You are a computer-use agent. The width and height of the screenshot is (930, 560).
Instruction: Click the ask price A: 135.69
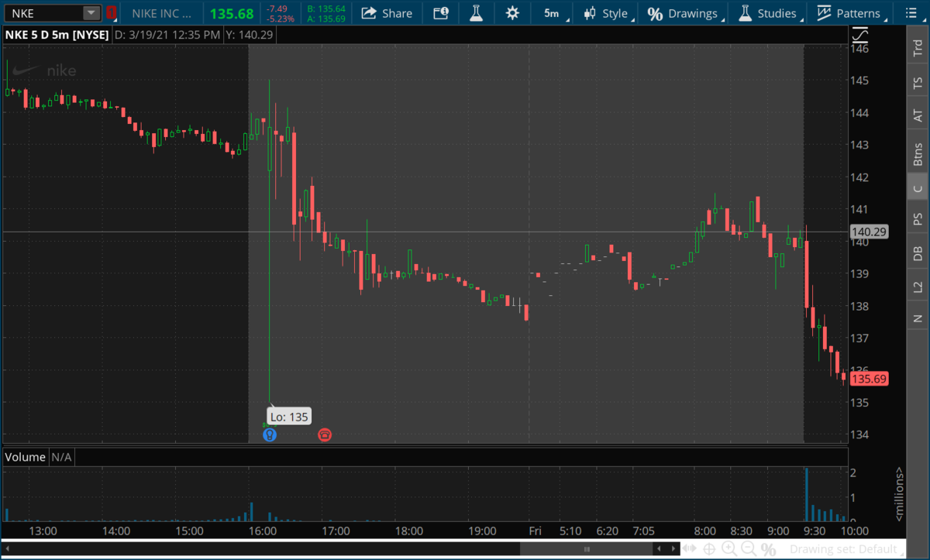click(325, 18)
